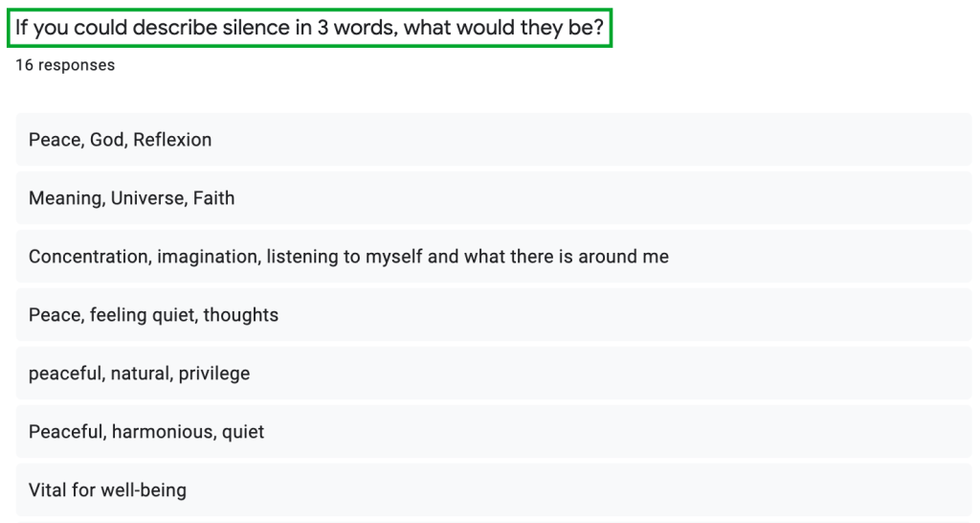This screenshot has width=980, height=523.
Task: Click the word "Reflexion" in the first response
Action: pyautogui.click(x=172, y=140)
